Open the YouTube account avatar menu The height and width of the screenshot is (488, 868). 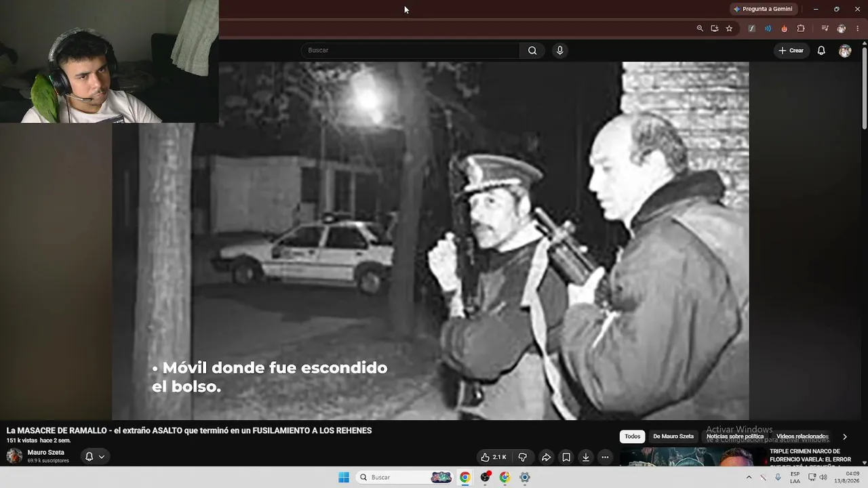tap(845, 51)
